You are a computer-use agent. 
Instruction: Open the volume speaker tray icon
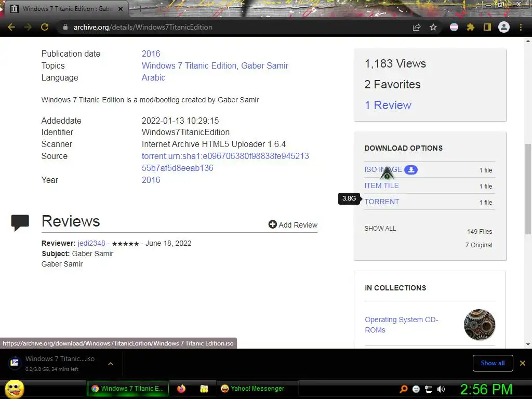[441, 389]
